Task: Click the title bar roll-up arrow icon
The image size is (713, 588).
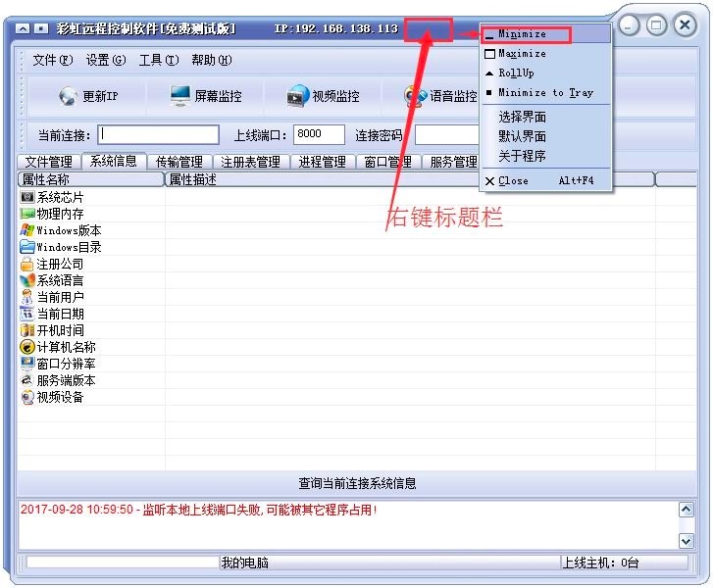Action: pos(23,28)
